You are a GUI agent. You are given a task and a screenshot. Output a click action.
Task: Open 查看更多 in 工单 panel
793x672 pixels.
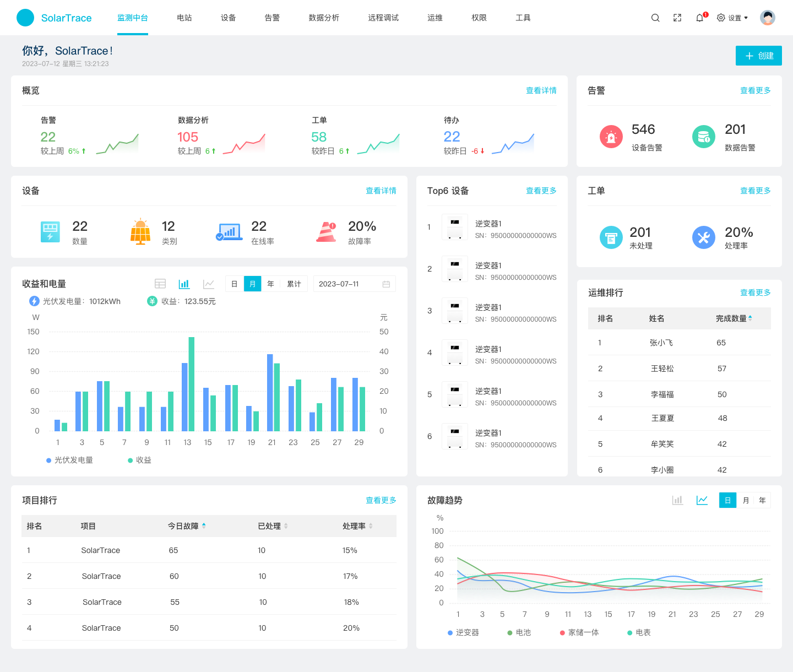[756, 191]
